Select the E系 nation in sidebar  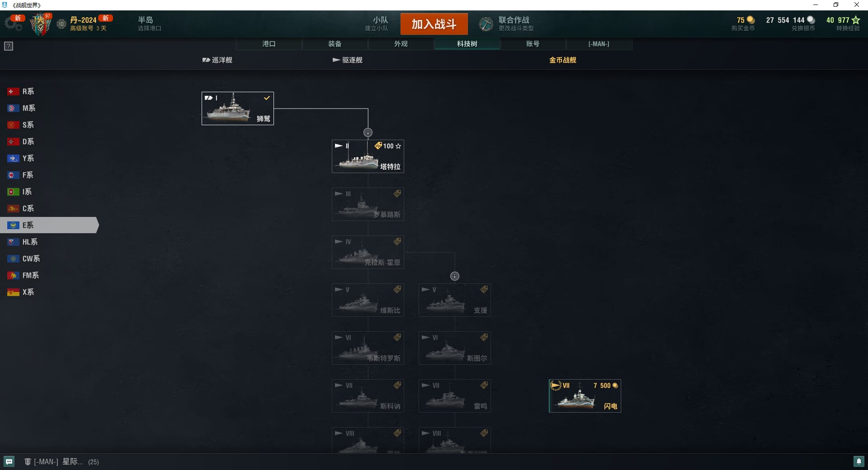[x=49, y=225]
